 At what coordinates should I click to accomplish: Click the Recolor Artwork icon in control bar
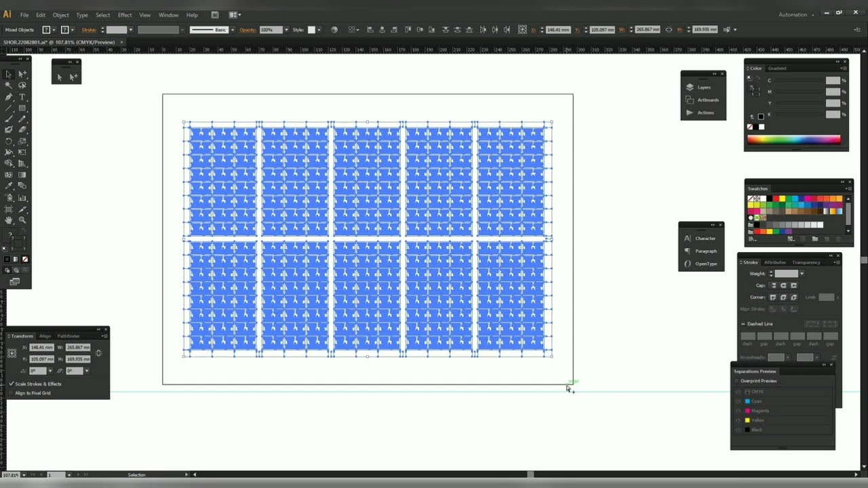[334, 30]
